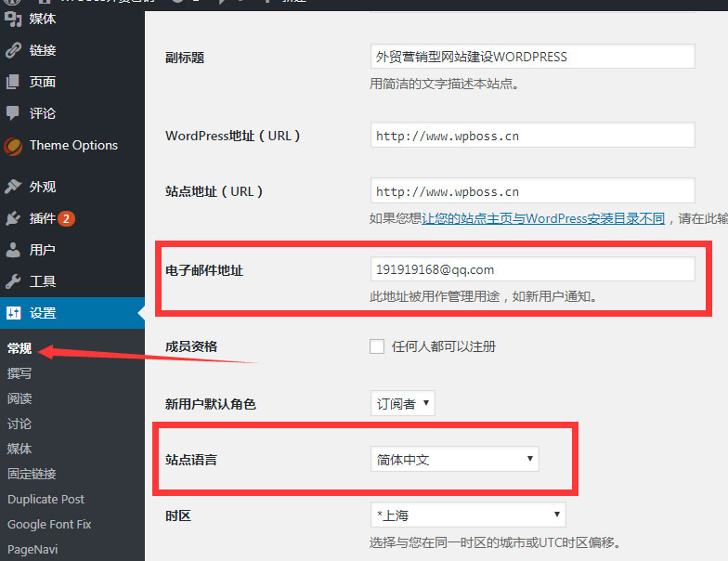This screenshot has width=728, height=561.
Task: Click the Media icon in sidebar
Action: [13, 19]
